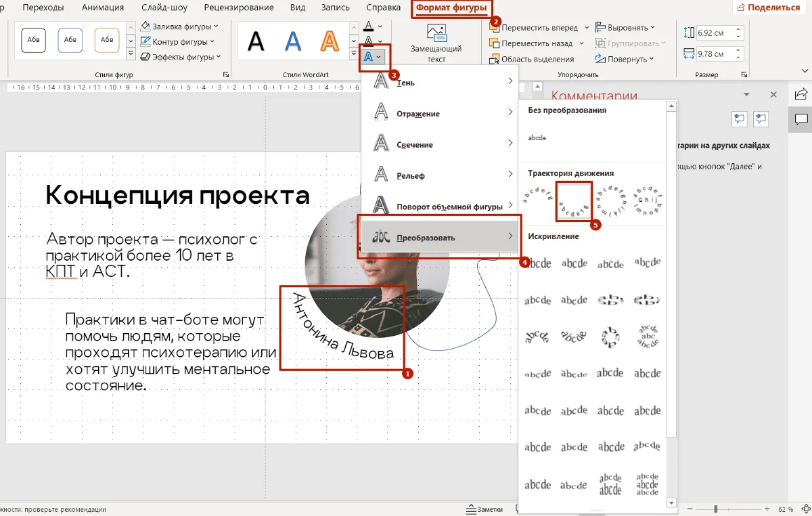812x516 pixels.
Task: Select the circle path transform
Action: tap(611, 200)
